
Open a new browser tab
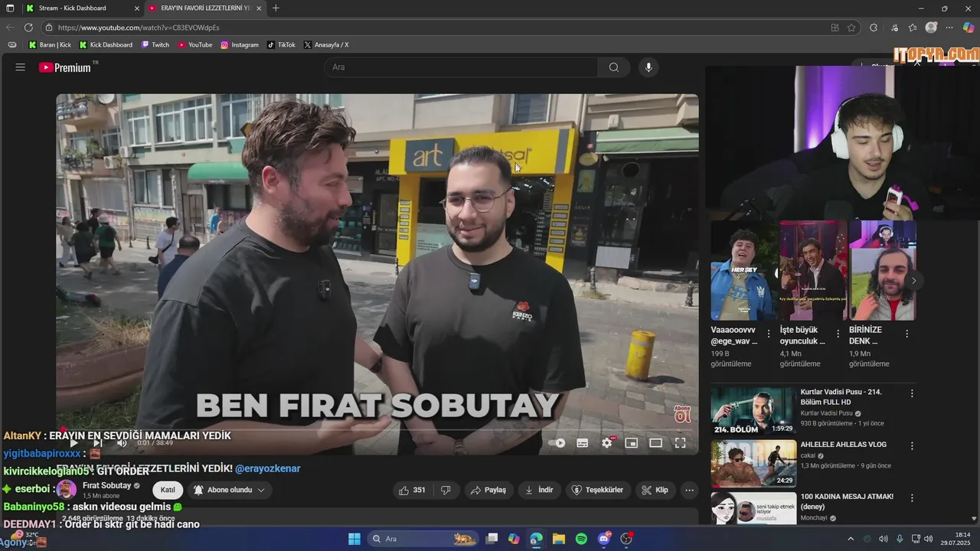tap(276, 8)
